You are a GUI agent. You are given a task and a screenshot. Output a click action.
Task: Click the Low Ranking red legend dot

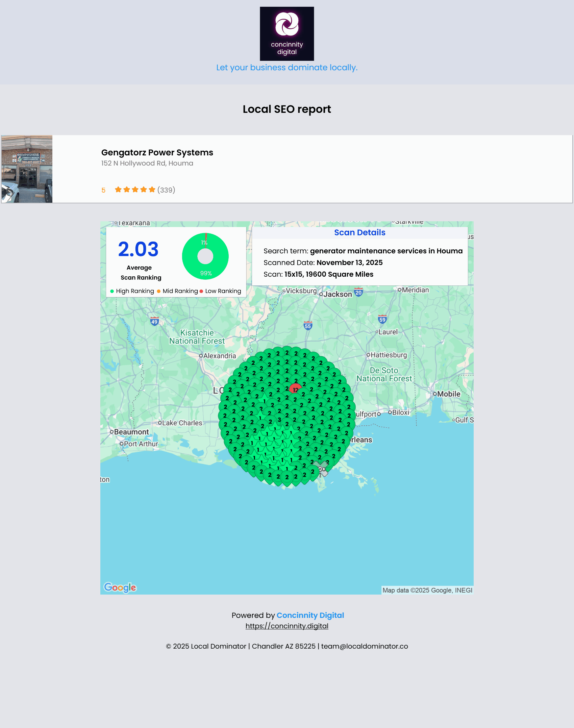201,291
